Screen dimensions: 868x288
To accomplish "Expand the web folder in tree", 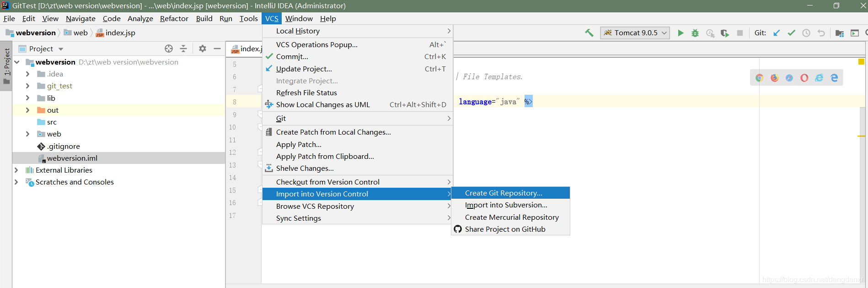I will click(27, 134).
